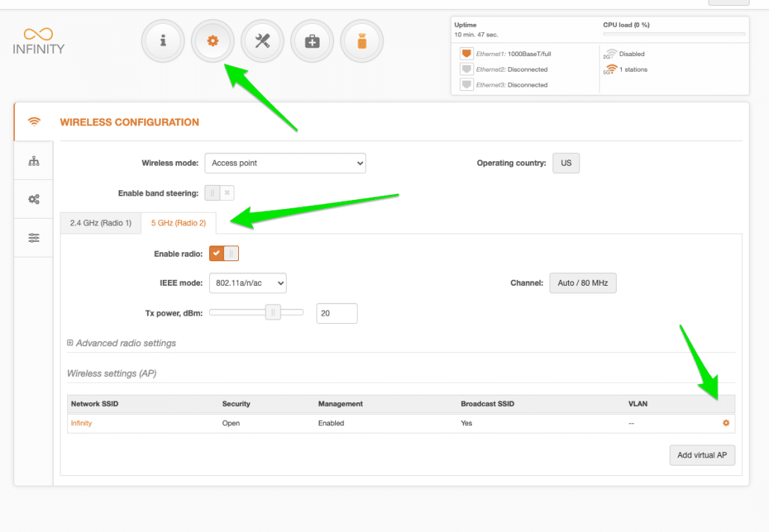769x532 pixels.
Task: Click the 'Open' security cell
Action: point(231,423)
